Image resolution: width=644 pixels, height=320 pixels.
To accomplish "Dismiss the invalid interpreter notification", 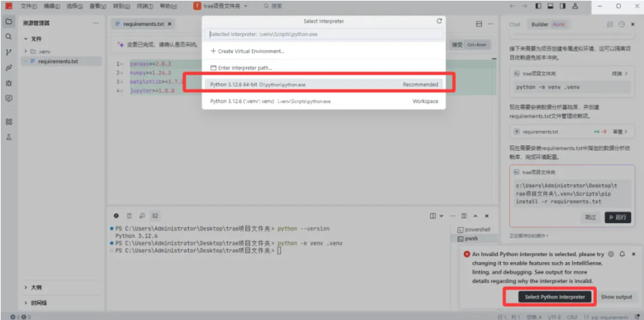I will (x=633, y=254).
